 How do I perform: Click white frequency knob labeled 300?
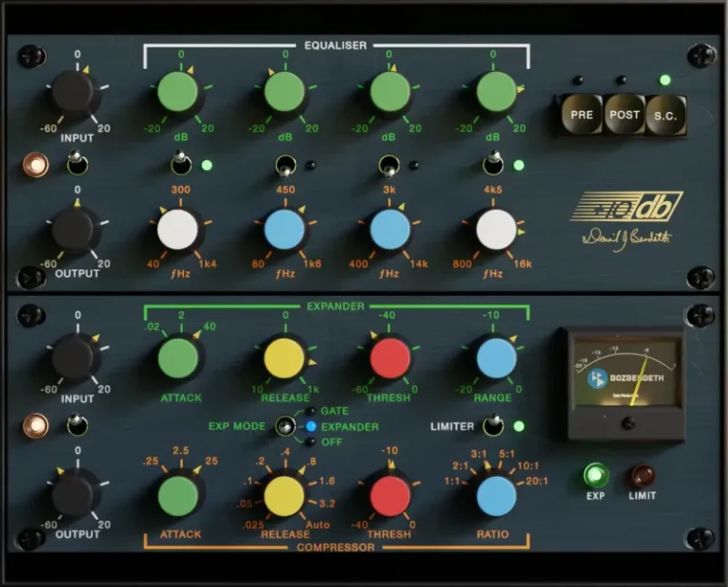click(178, 229)
